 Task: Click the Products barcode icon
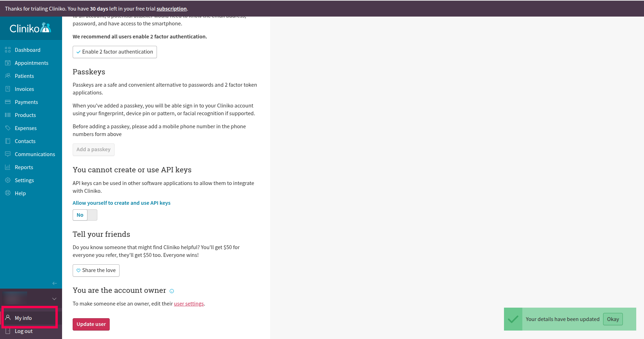8,115
